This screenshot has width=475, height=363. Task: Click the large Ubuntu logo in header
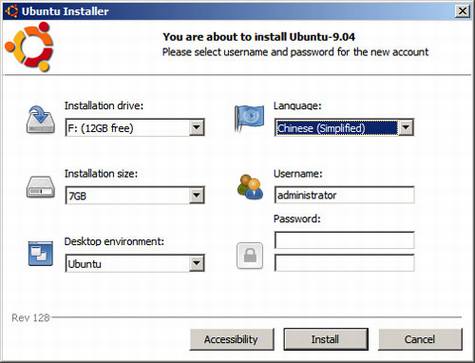29,47
